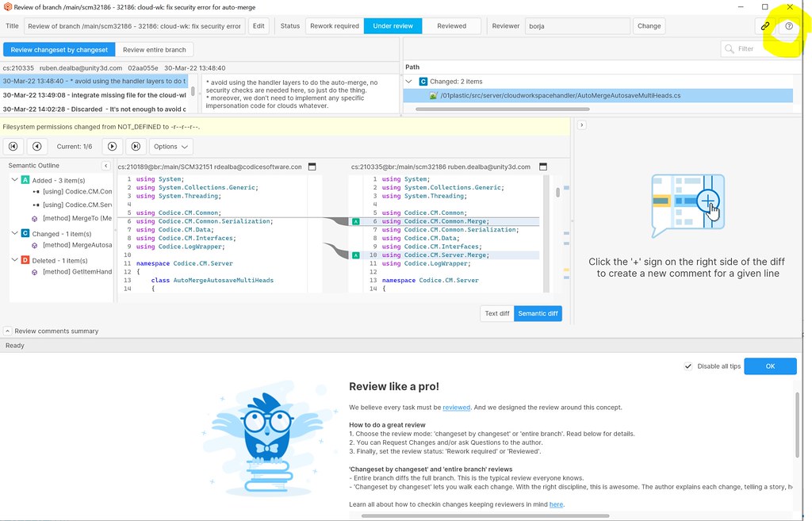Mark the review as Rework required
The image size is (812, 521).
[334, 25]
